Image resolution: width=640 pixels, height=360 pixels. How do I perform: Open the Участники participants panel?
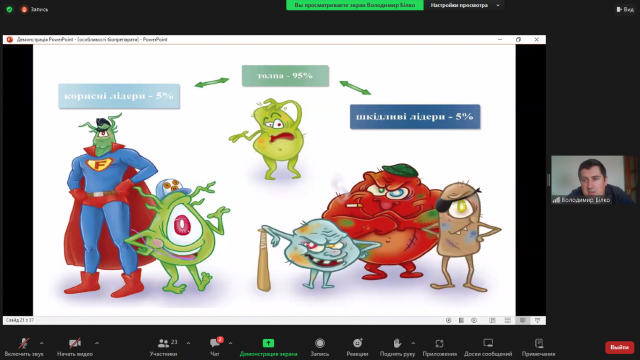click(164, 347)
